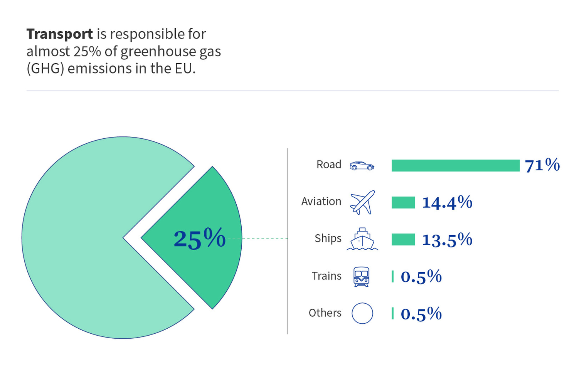Click the bold word Transport in heading

pos(60,34)
